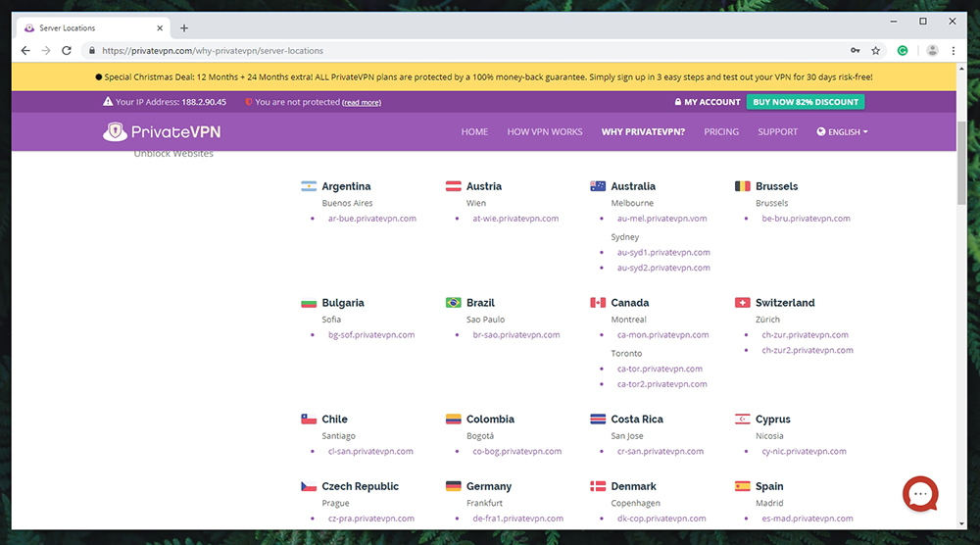This screenshot has width=980, height=545.
Task: Open co-bog.privatevpn.com server link
Action: [x=516, y=451]
